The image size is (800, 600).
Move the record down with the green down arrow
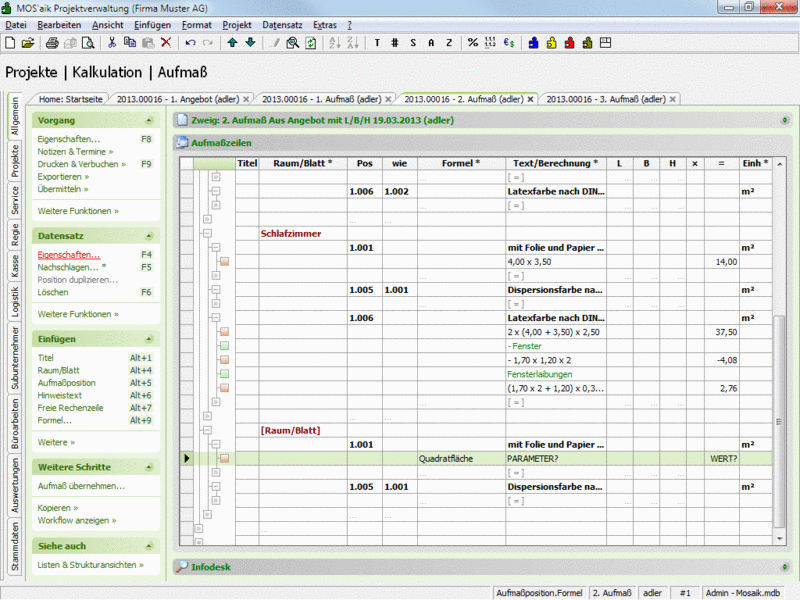tap(251, 43)
